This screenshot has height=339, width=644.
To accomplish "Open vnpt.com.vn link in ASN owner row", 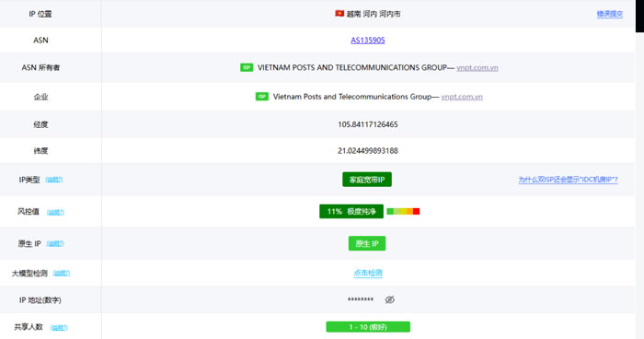I will [x=477, y=68].
